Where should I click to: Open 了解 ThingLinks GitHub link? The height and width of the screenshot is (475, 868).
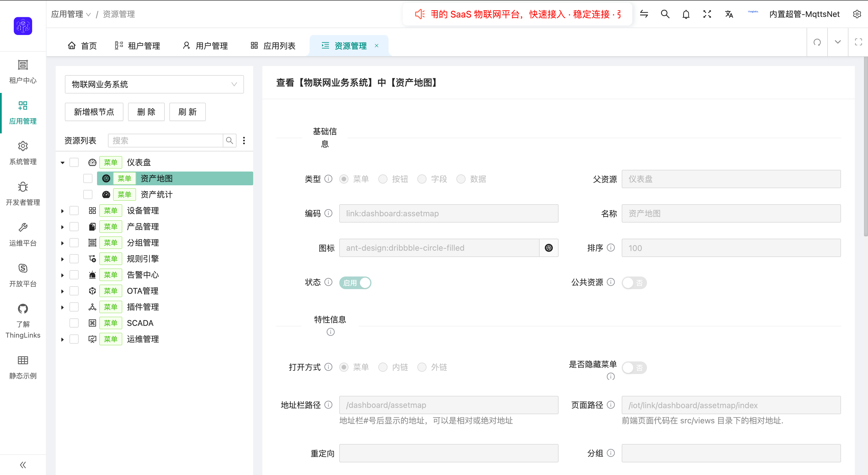click(x=23, y=321)
